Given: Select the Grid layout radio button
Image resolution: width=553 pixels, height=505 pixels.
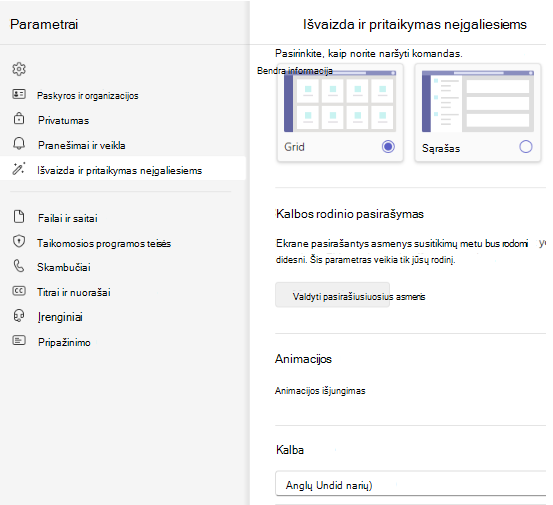Looking at the screenshot, I should click(388, 146).
